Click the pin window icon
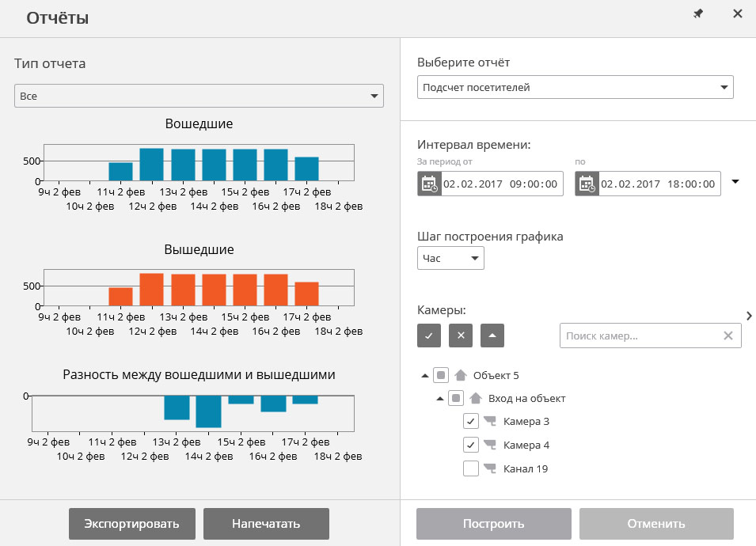The image size is (756, 546). pos(697,14)
